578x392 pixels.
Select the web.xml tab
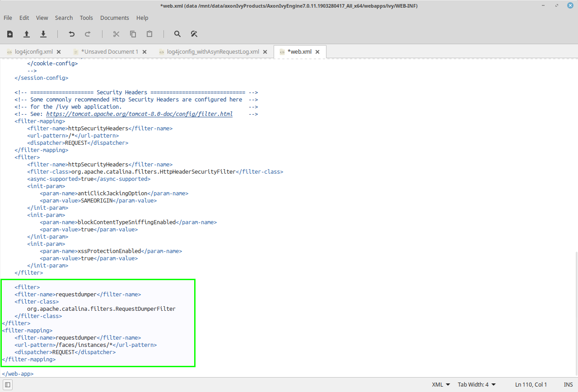click(x=299, y=52)
